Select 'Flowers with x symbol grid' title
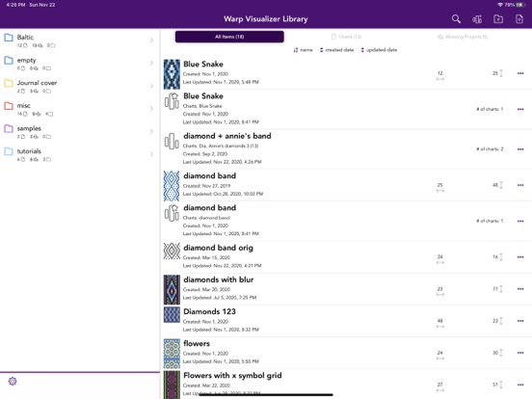532x399 pixels. (x=232, y=376)
